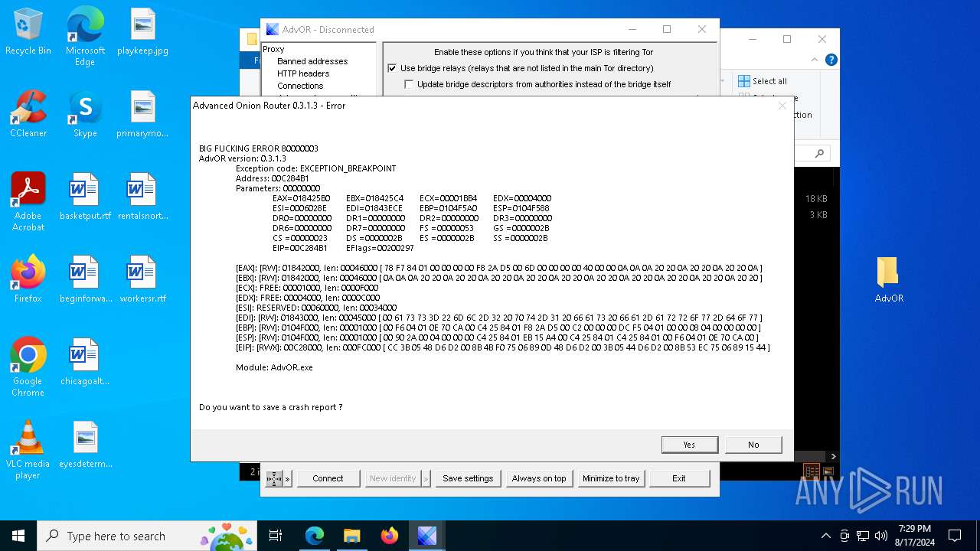This screenshot has width=980, height=551.
Task: Select Banned addresses in the AdvOR tree
Action: pos(312,61)
